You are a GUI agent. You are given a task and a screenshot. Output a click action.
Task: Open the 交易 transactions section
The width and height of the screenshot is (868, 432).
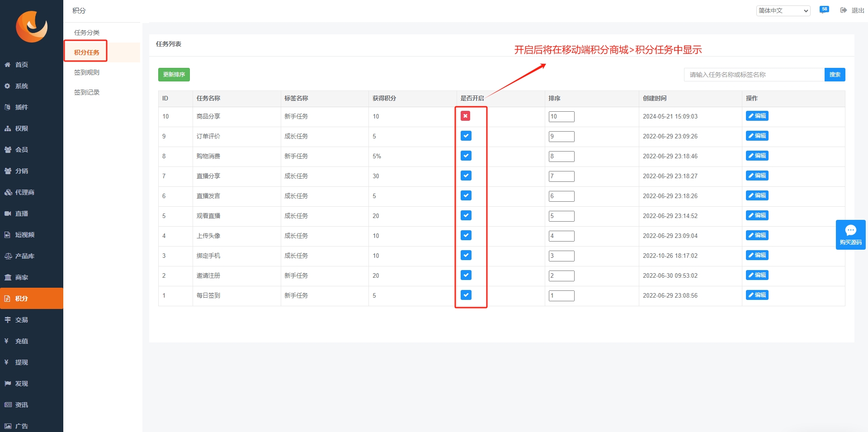click(32, 320)
